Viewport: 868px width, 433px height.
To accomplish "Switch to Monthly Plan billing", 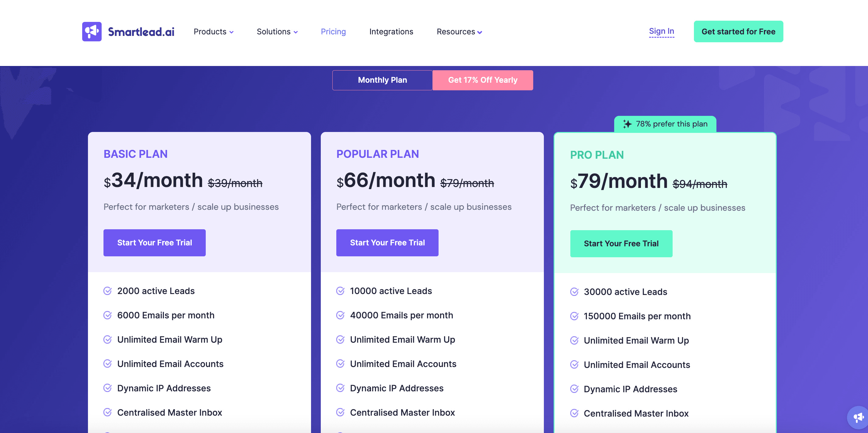I will point(382,80).
